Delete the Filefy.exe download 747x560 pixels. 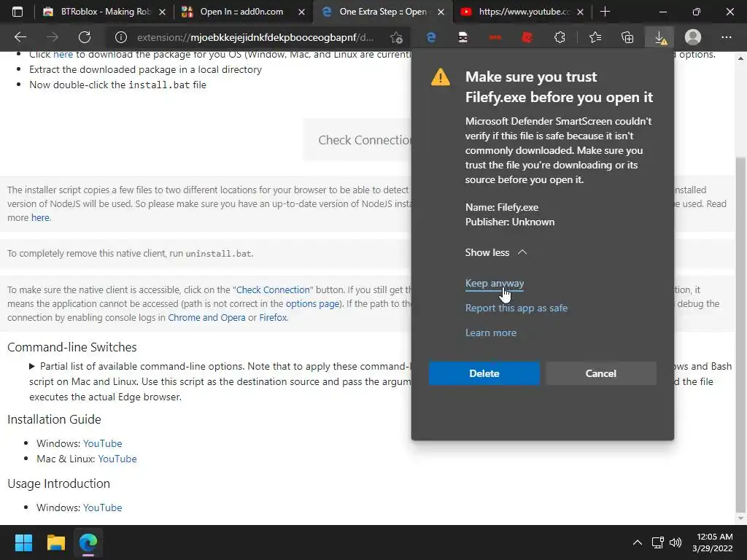point(484,373)
